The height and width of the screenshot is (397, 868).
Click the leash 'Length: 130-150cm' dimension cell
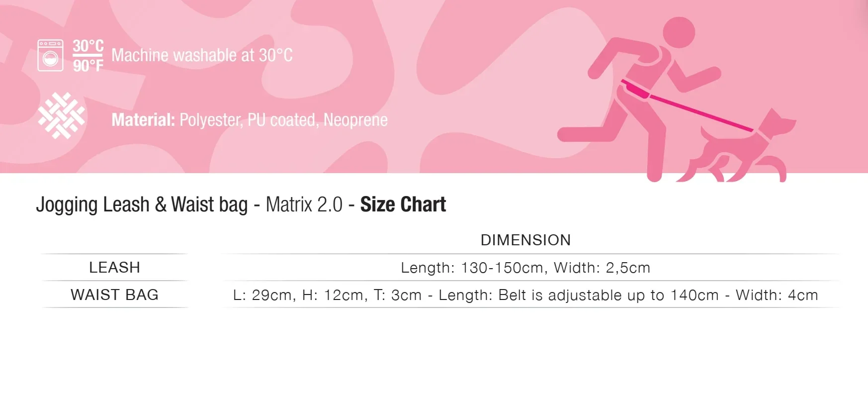(525, 268)
